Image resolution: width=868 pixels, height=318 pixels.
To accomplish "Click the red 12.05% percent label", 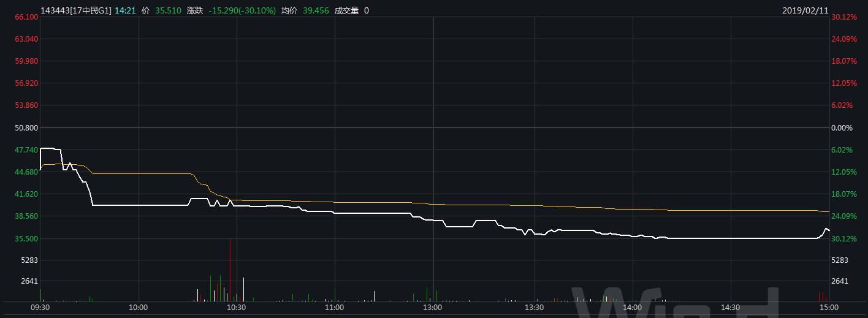I will [x=843, y=83].
